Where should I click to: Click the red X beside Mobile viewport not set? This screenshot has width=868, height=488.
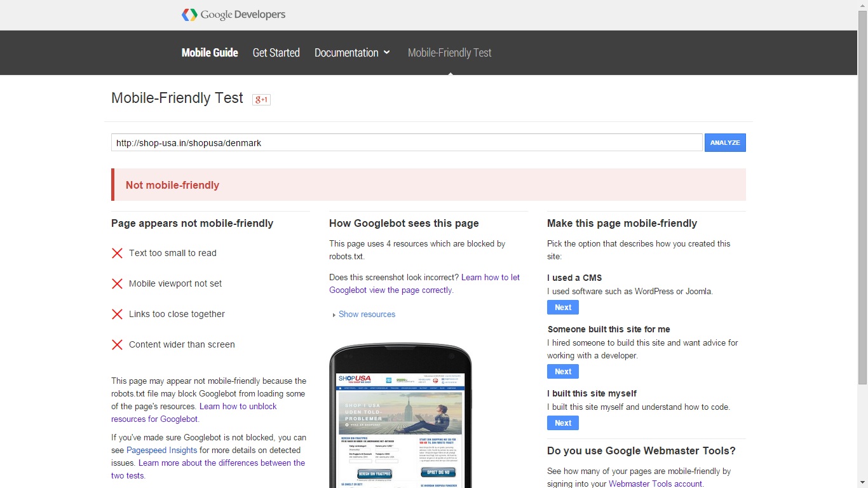[117, 283]
